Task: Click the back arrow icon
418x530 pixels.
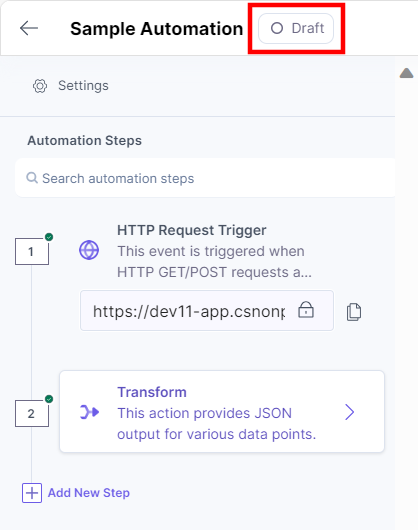Action: 29,28
